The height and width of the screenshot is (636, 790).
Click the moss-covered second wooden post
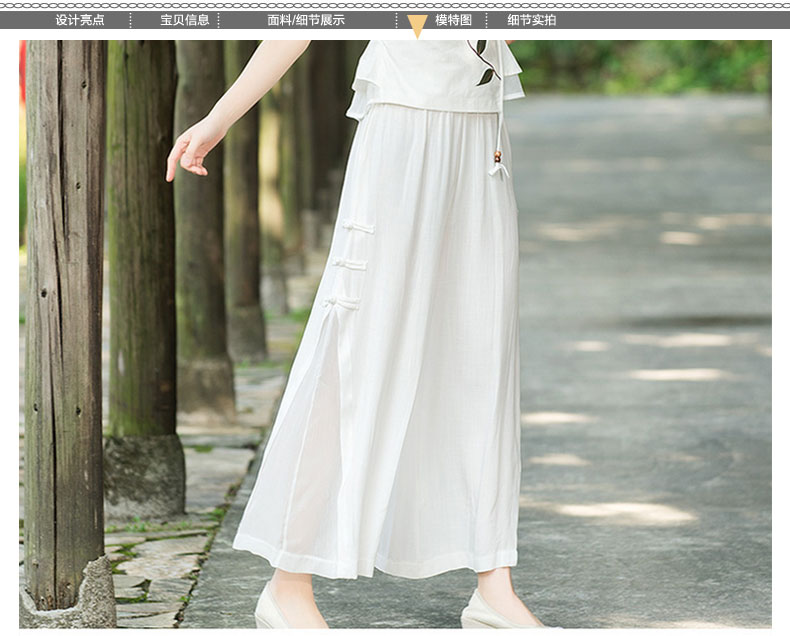pos(140,250)
